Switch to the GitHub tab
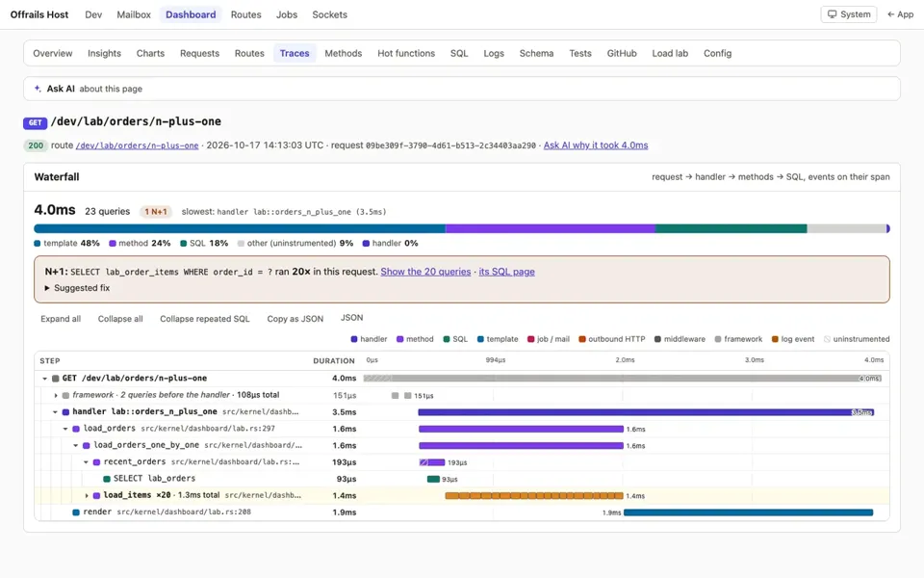 [x=622, y=53]
